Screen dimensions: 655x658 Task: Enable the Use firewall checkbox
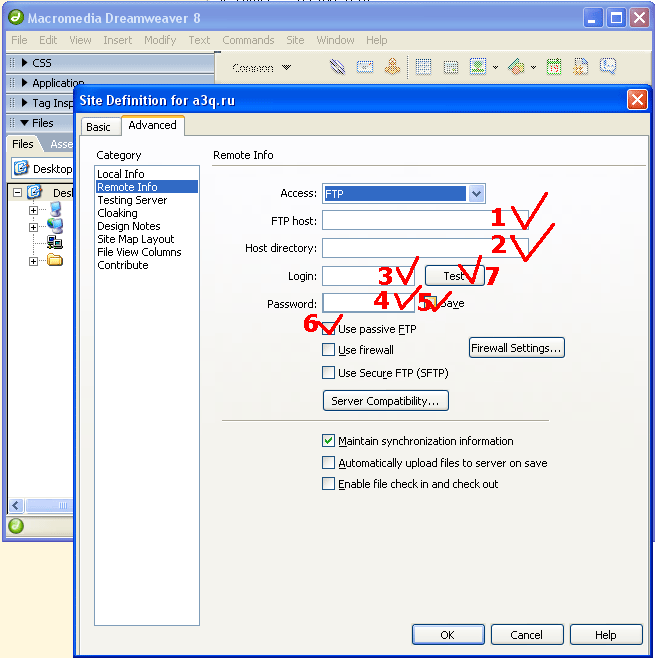tap(329, 349)
